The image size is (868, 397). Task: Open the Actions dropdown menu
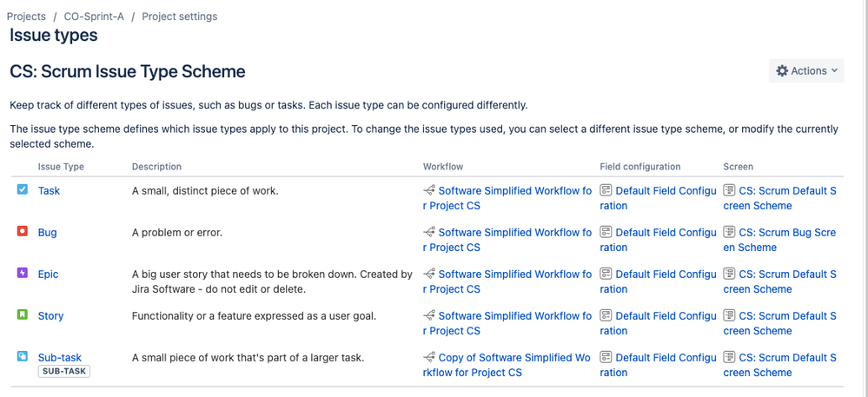806,71
